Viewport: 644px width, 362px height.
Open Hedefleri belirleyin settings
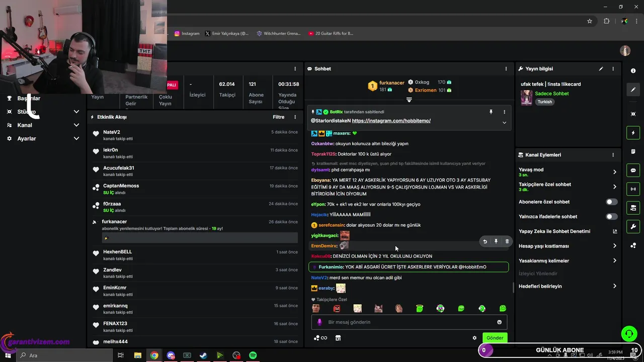[568, 286]
